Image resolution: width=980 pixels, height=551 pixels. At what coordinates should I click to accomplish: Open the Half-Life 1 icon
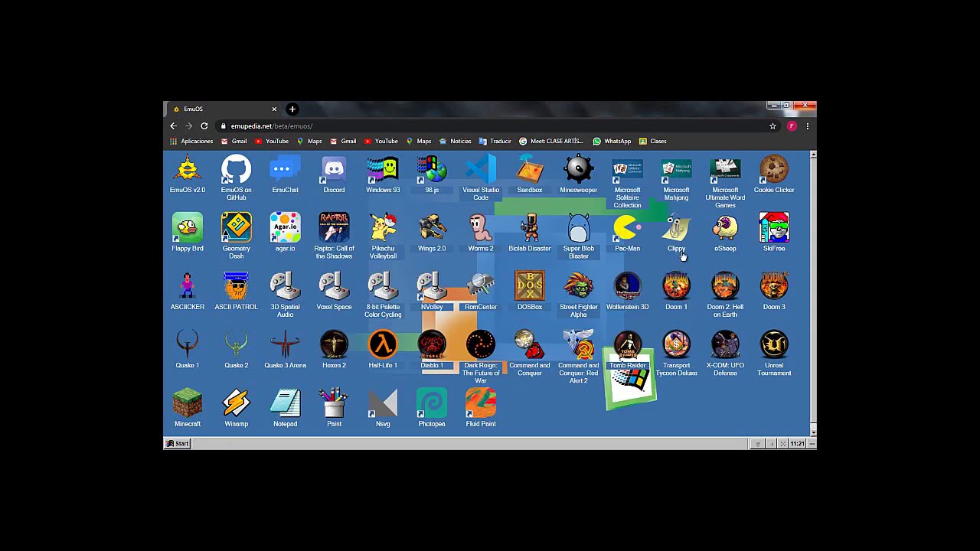[x=383, y=350]
